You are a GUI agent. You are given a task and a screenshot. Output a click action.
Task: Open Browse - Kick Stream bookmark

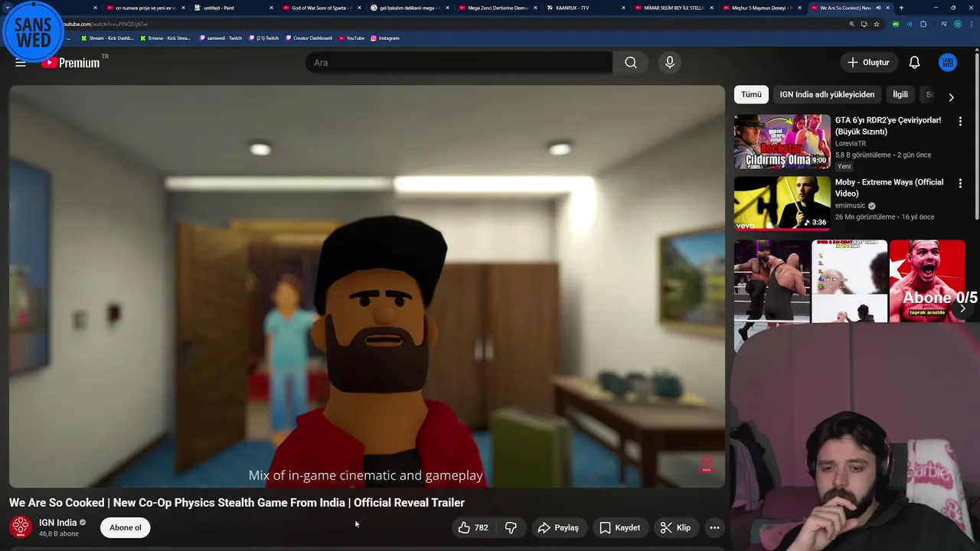[165, 37]
